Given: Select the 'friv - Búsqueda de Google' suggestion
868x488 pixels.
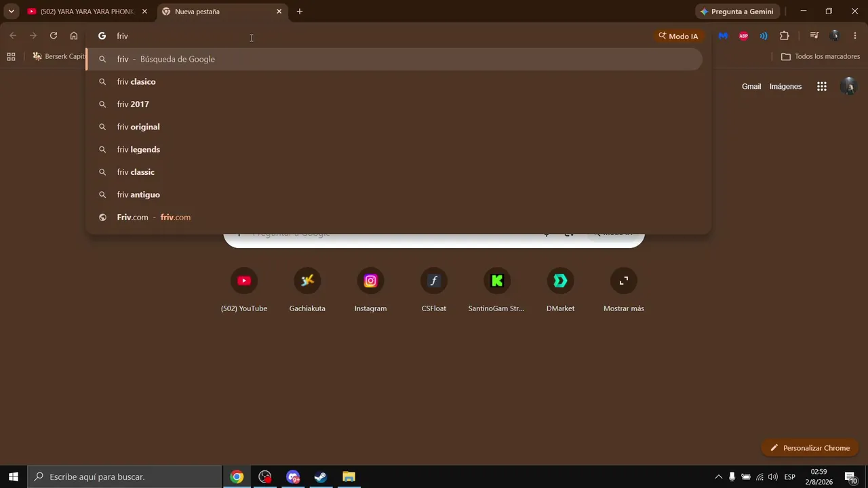Looking at the screenshot, I should (395, 59).
